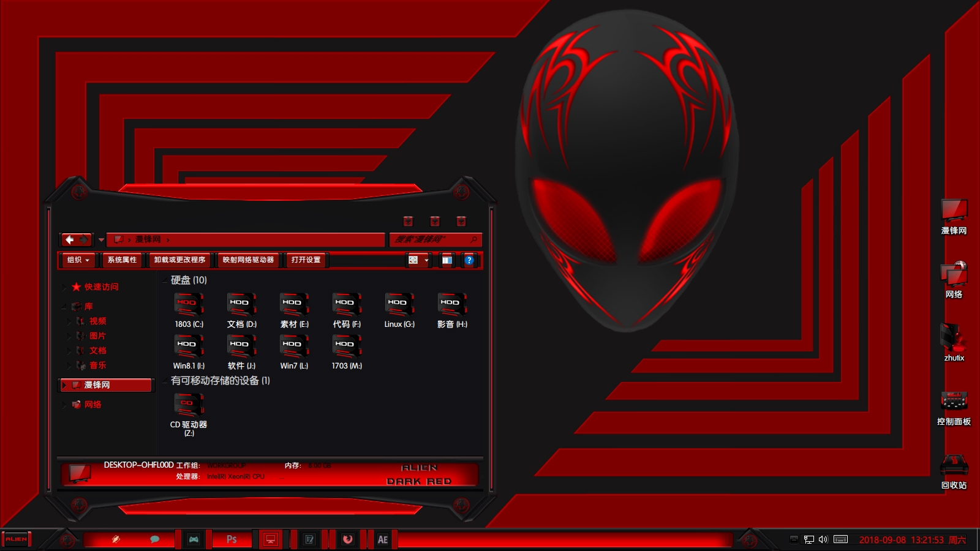
Task: Open the 代码 (F:) drive
Action: coord(347,310)
